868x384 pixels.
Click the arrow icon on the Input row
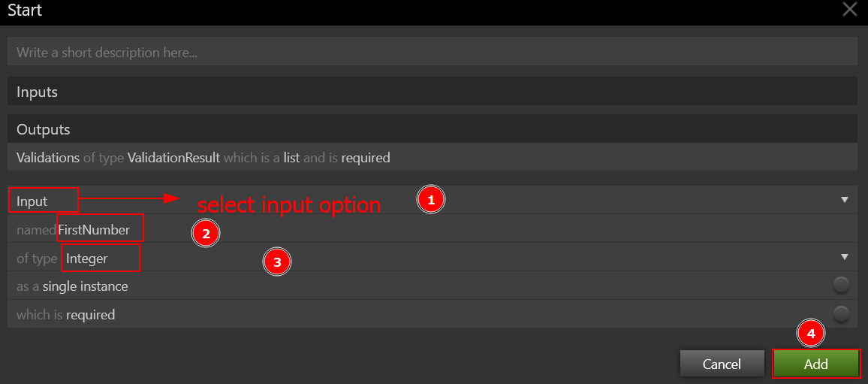845,200
